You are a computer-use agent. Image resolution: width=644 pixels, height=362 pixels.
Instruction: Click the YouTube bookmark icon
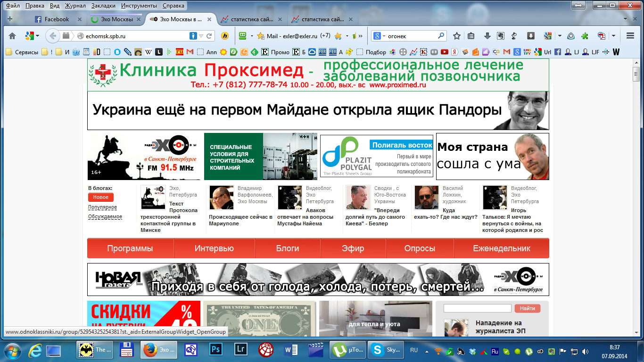pos(444,52)
